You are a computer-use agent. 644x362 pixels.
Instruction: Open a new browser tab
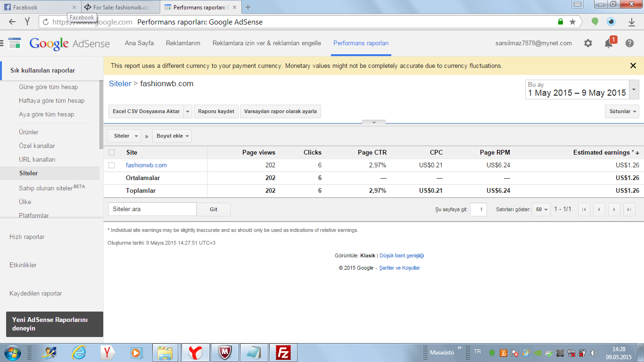(x=248, y=7)
